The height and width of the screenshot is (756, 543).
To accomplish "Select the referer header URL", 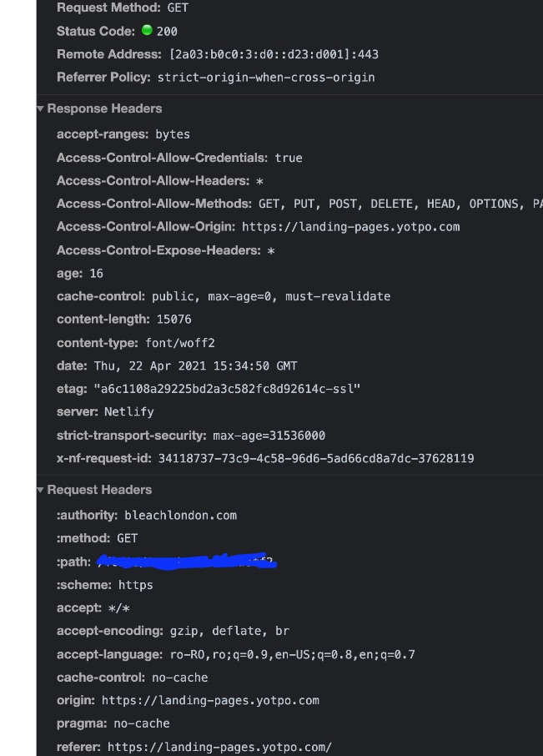I will click(x=219, y=748).
